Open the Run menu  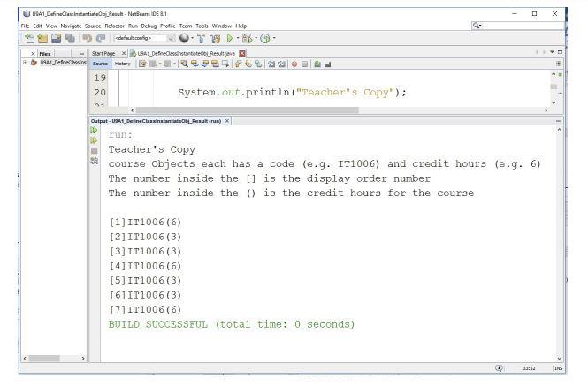(x=133, y=26)
